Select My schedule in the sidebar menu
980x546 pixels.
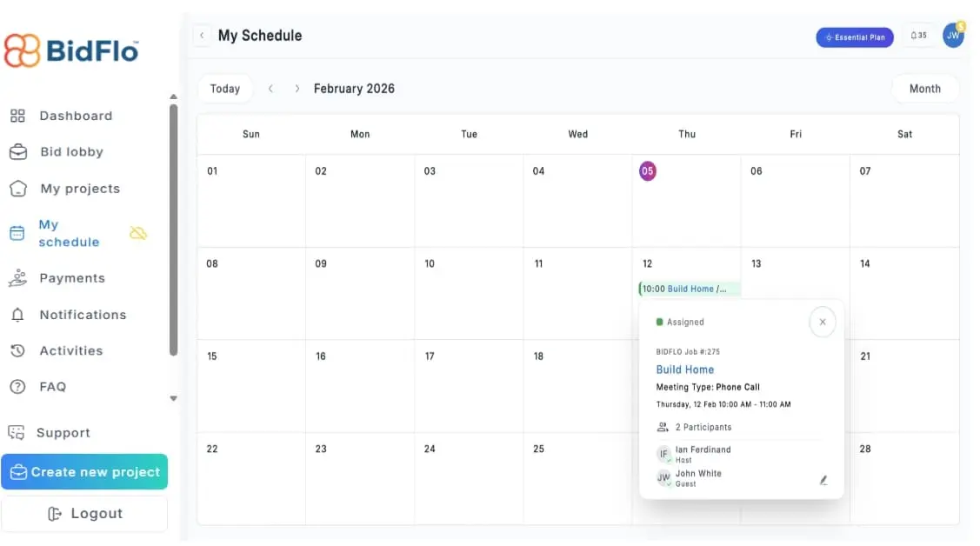[x=69, y=233]
